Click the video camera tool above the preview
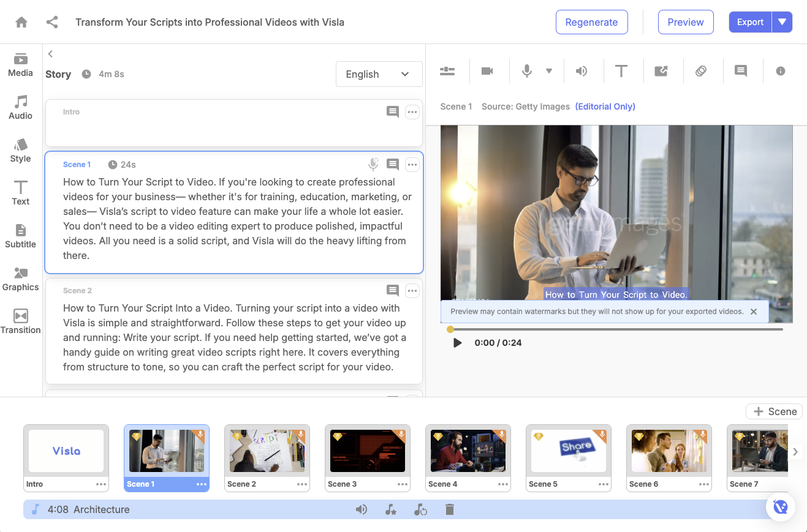The image size is (807, 532). click(x=488, y=70)
